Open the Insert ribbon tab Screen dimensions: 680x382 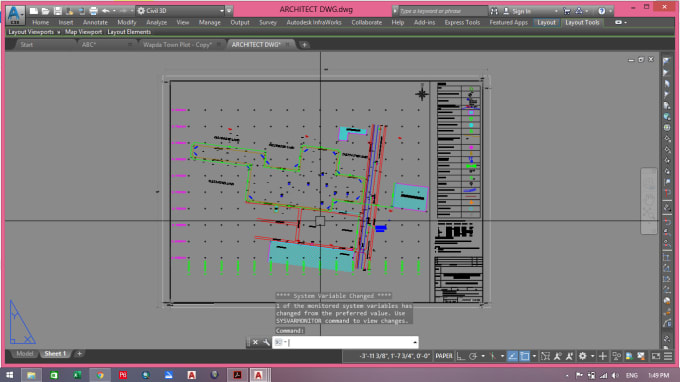(x=66, y=22)
